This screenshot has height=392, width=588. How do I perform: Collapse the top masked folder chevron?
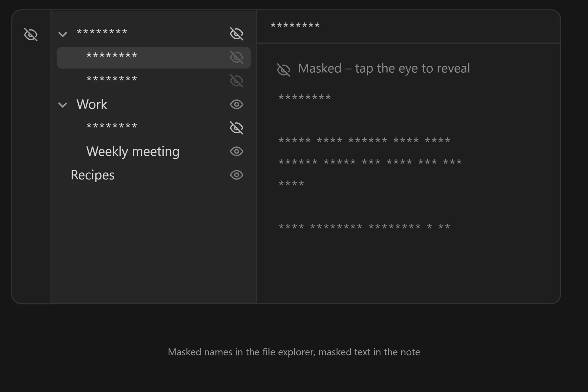click(x=63, y=34)
